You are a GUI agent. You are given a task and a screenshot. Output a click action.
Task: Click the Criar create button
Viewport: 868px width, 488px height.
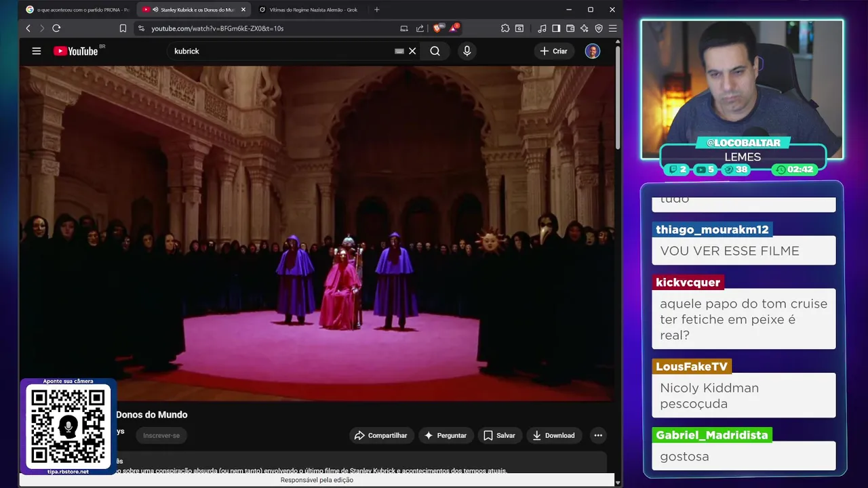pos(554,51)
